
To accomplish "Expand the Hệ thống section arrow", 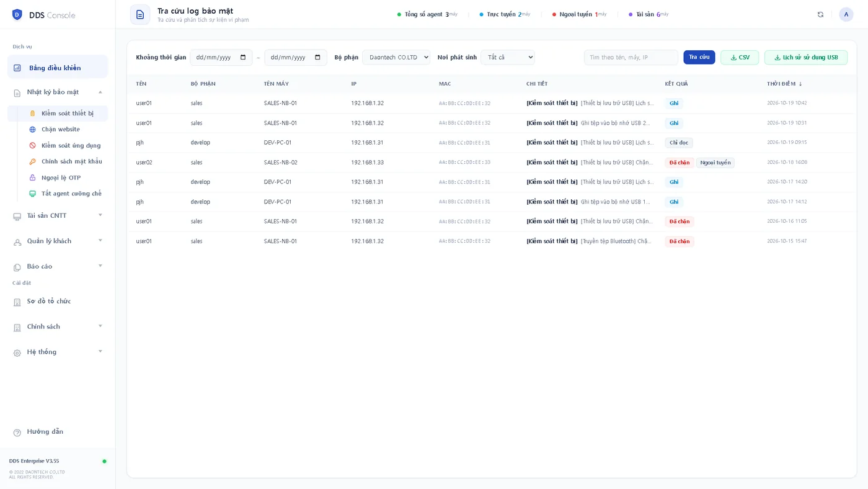I will (x=100, y=352).
